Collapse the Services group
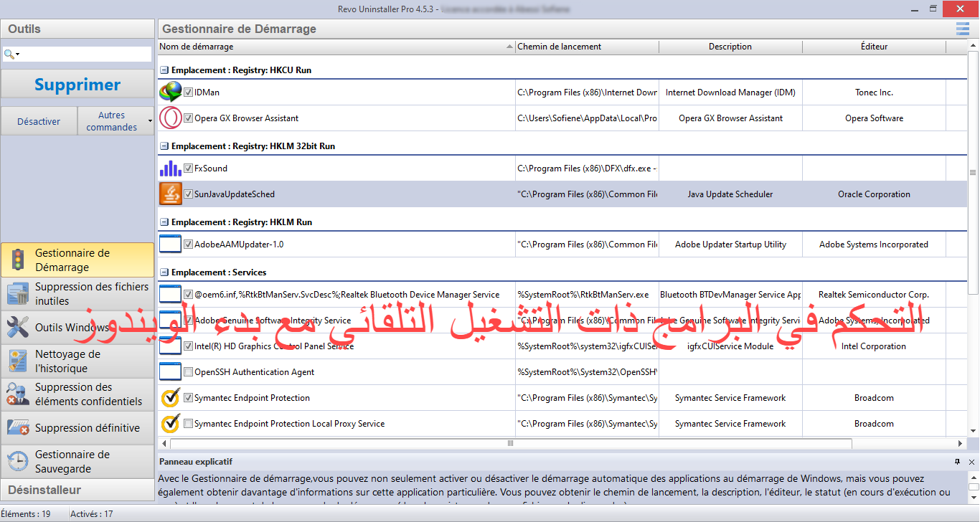 click(164, 272)
